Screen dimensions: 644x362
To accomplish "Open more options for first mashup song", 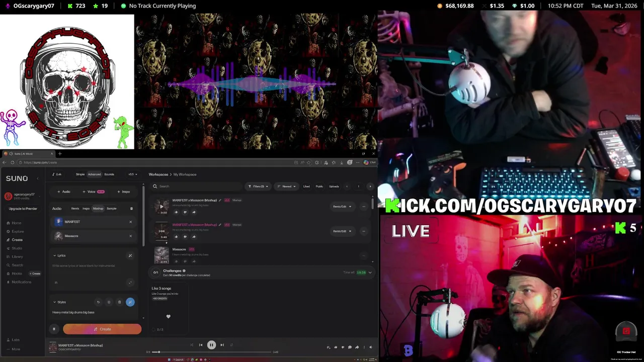I will coord(364,207).
